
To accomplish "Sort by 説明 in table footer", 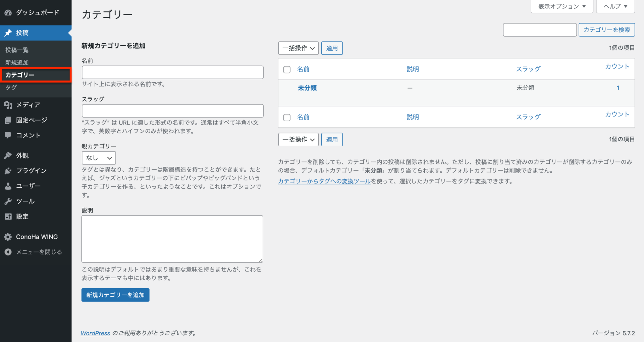I will coord(413,117).
